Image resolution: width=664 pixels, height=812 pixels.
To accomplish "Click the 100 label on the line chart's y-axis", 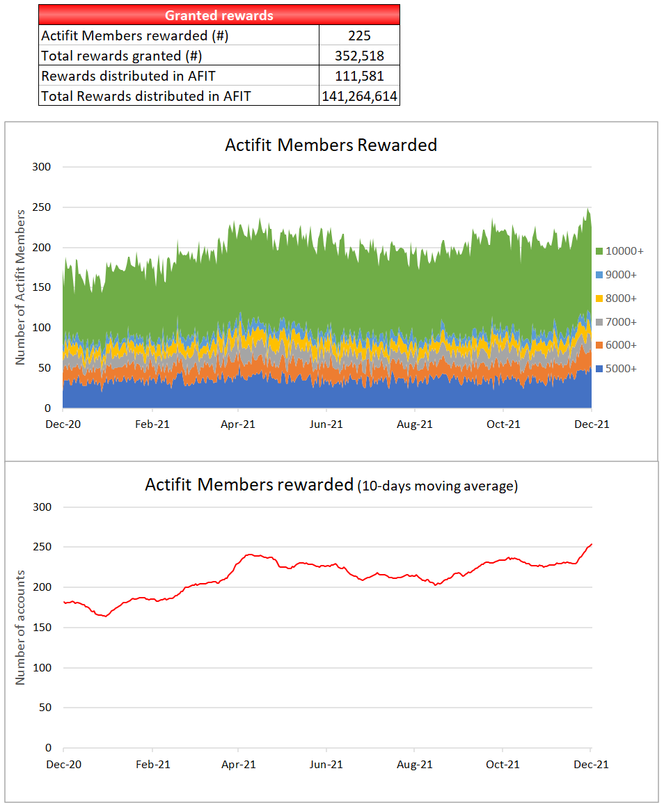I will tap(42, 667).
